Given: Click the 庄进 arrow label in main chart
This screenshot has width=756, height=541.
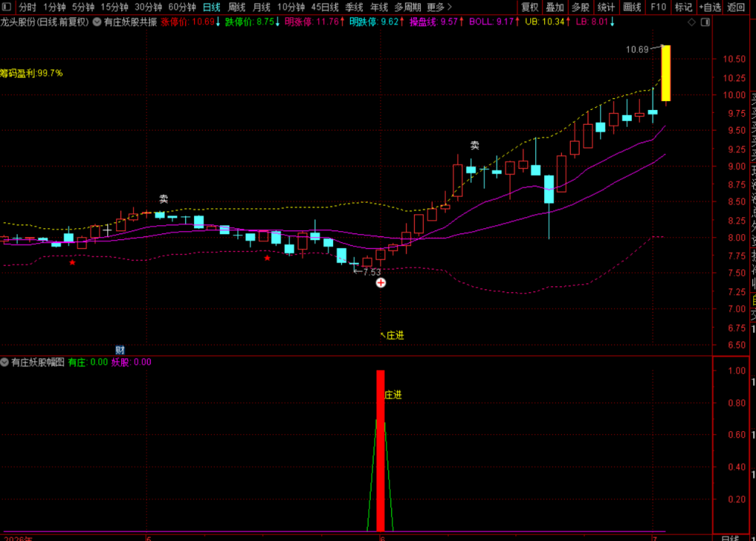Looking at the screenshot, I should point(392,335).
